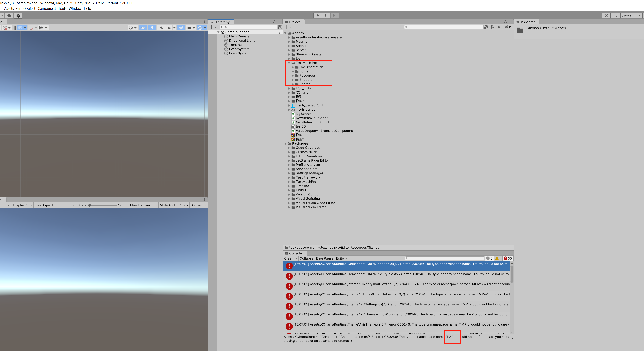Open the GameObject menu
This screenshot has height=351, width=644.
click(x=26, y=8)
